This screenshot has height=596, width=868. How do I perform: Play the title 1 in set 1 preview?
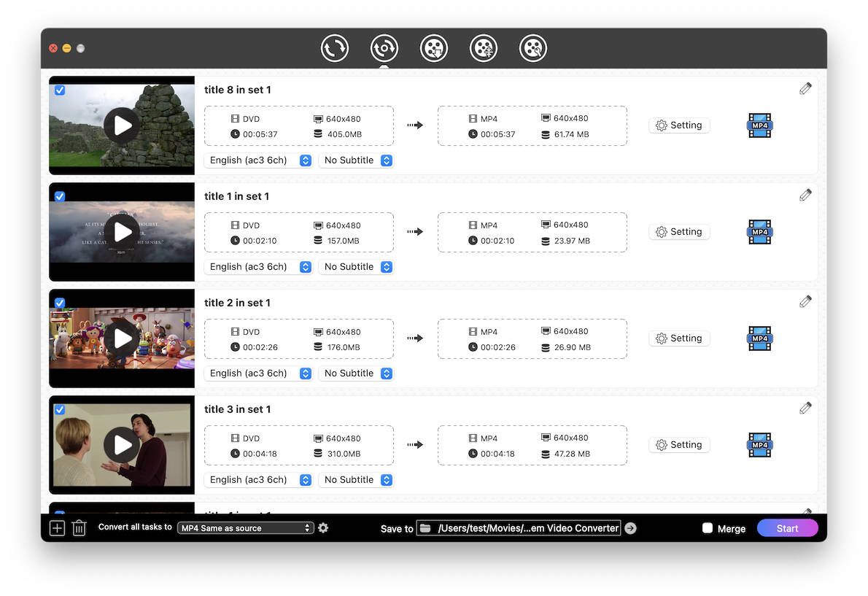point(122,232)
